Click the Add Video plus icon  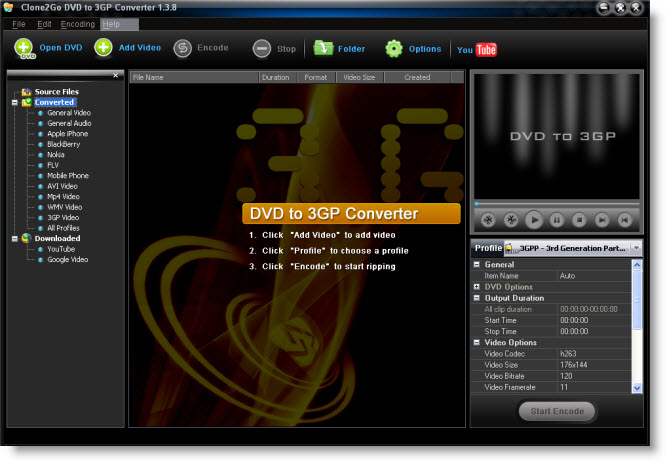103,48
